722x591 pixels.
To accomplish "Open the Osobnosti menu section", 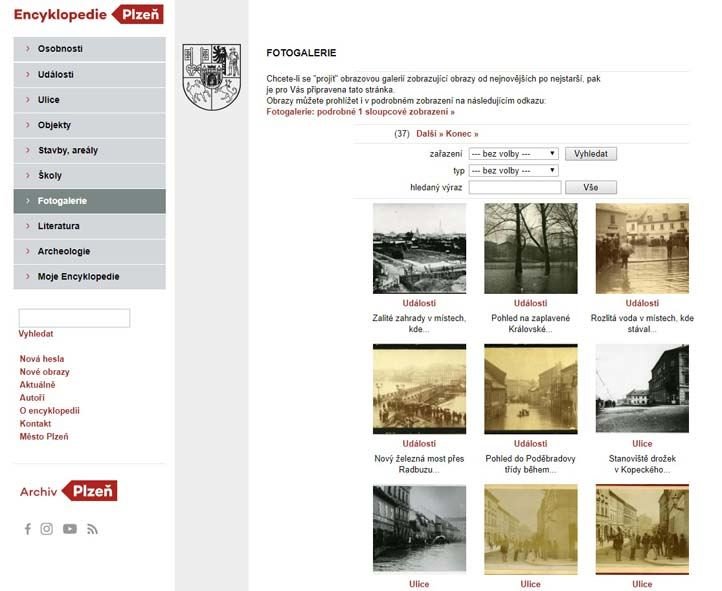I will [89, 49].
